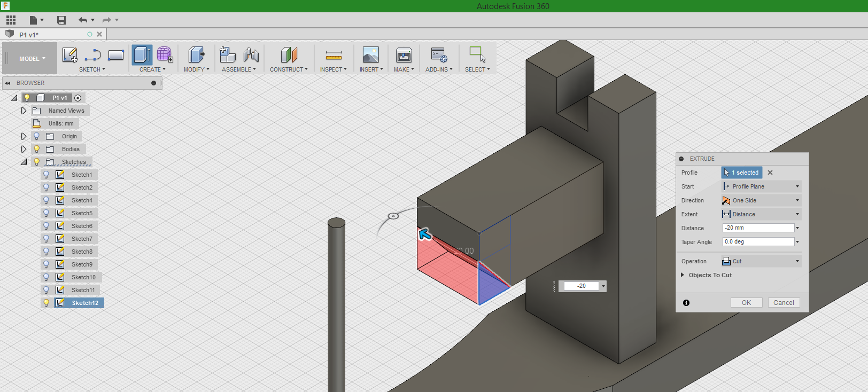Screen dimensions: 868x392
Task: Toggle visibility bulb of Sketch6
Action: (46, 226)
